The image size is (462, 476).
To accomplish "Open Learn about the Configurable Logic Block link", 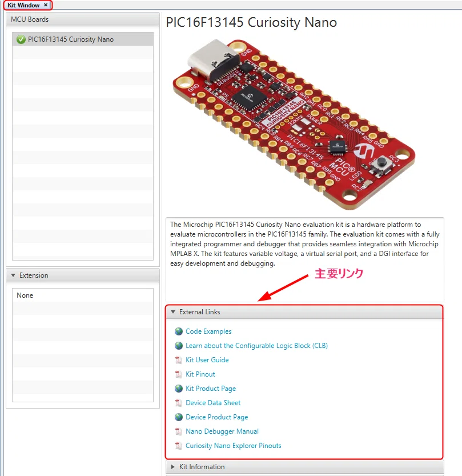I will 256,346.
